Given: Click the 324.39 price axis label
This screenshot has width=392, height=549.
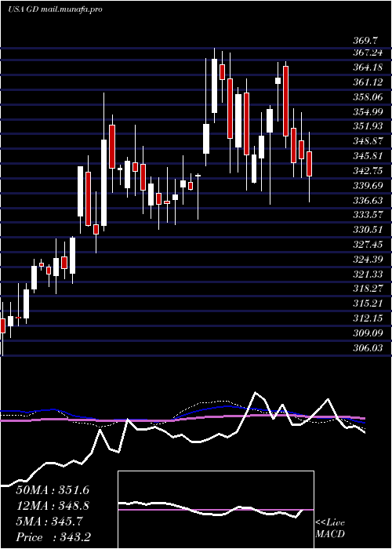Looking at the screenshot, I should tap(368, 259).
